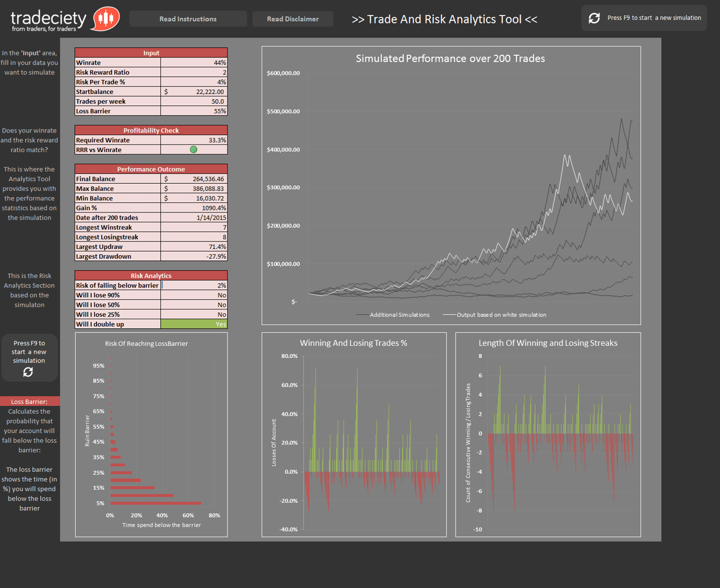
Task: Open the Read Instructions tab
Action: (187, 18)
